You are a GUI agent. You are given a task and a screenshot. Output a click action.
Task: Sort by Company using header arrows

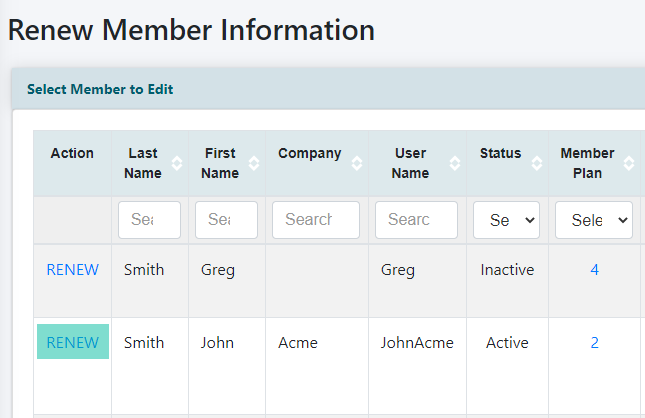(357, 163)
